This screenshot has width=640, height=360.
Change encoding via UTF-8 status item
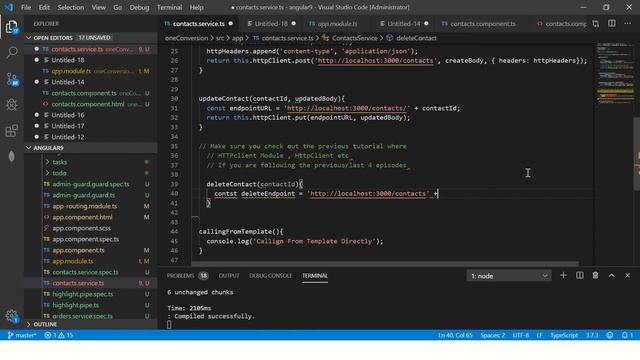click(x=520, y=335)
